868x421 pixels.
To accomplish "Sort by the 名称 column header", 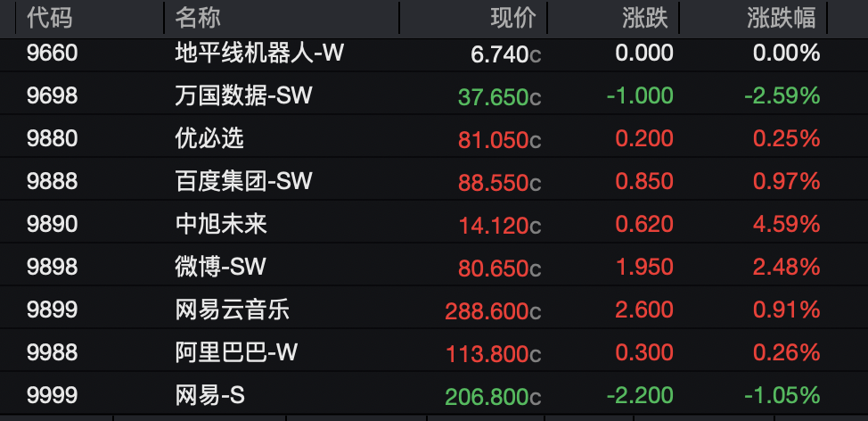I will (x=198, y=18).
